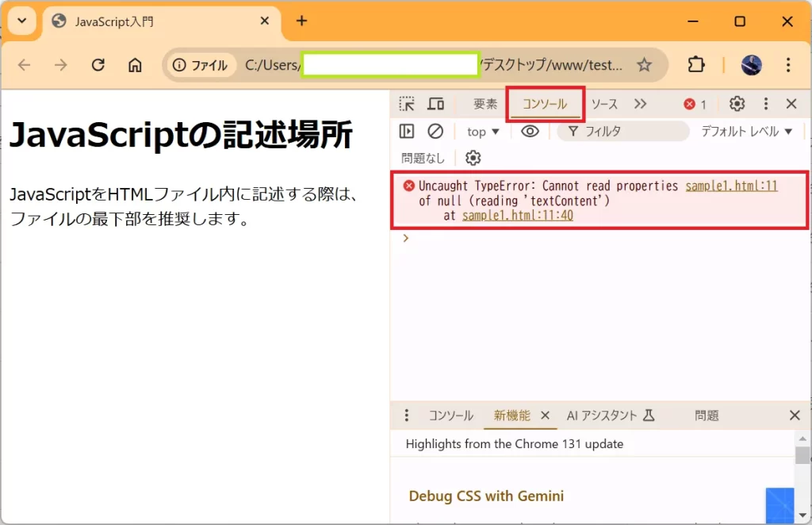
Task: Open the browser extensions puzzle icon
Action: (x=695, y=65)
